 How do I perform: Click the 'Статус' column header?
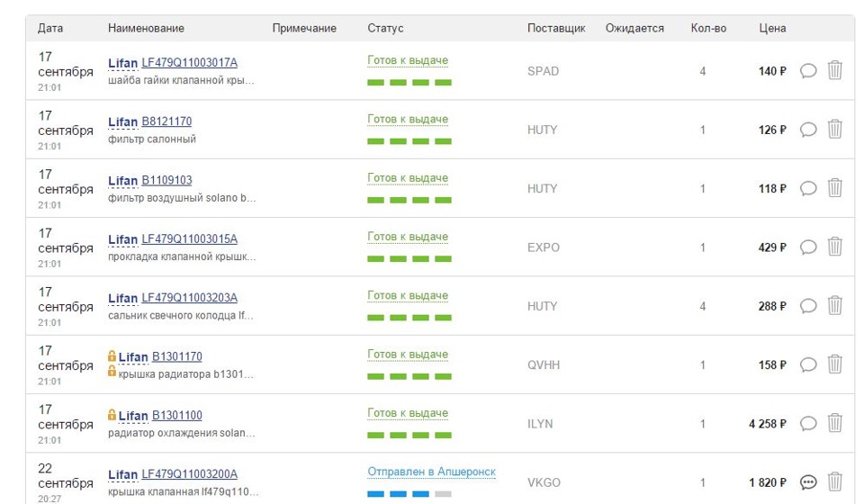tap(386, 28)
